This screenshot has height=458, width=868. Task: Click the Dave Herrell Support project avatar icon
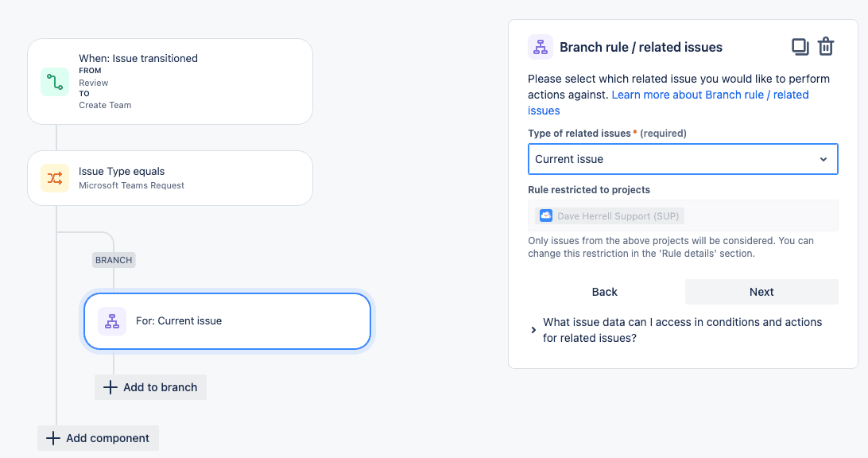tap(546, 215)
